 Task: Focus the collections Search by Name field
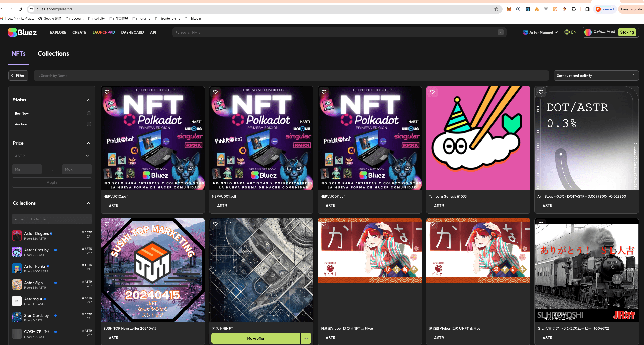pos(52,219)
